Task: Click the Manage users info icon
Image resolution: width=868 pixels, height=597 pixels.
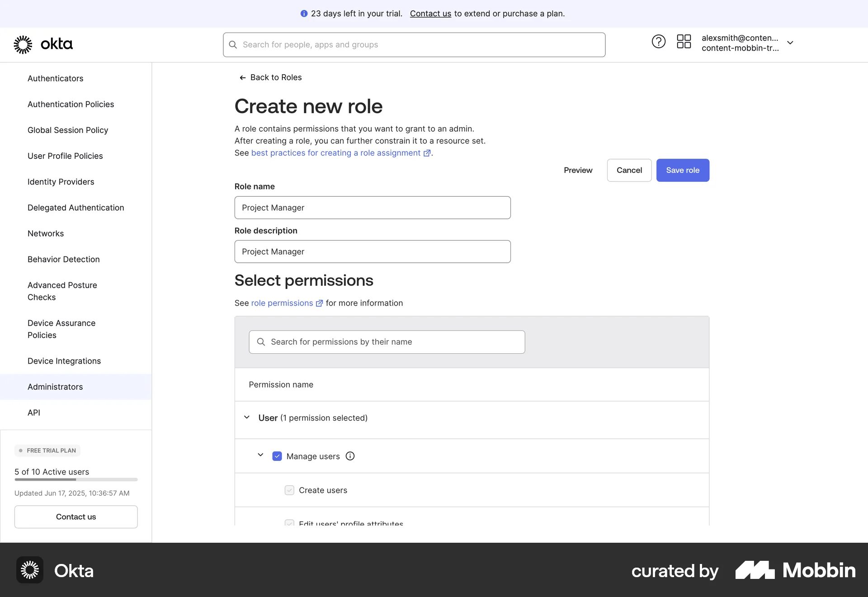Action: coord(350,456)
